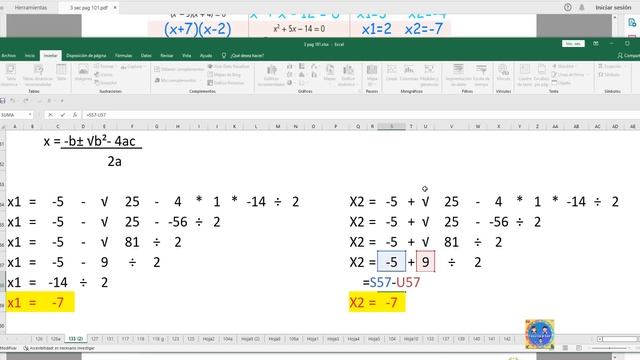Open the Captura screenshot dropdown
640x360 pixels.
point(133,67)
